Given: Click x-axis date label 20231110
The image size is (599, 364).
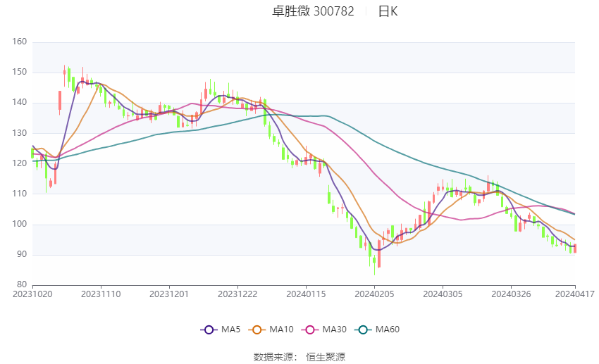Looking at the screenshot, I should (101, 294).
